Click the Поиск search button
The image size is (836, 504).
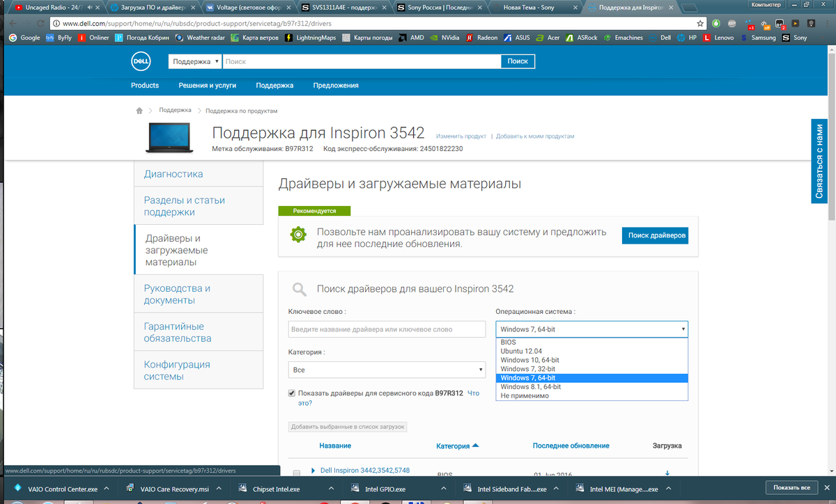pos(518,61)
